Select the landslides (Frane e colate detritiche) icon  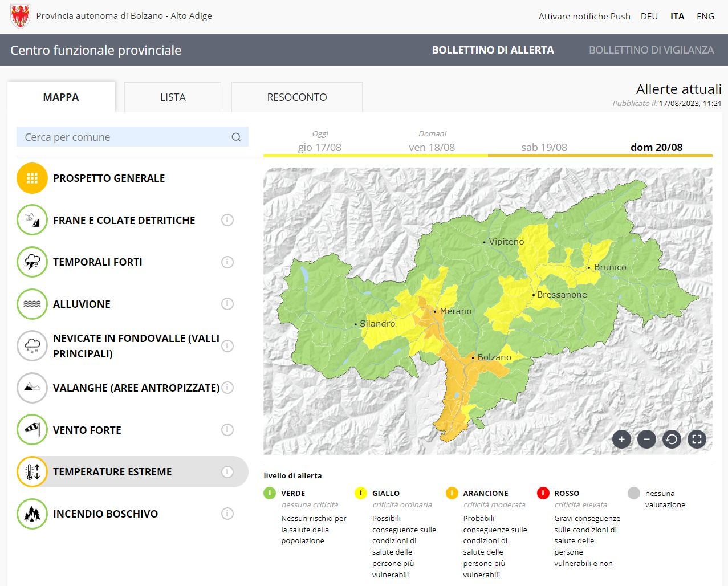pyautogui.click(x=32, y=220)
